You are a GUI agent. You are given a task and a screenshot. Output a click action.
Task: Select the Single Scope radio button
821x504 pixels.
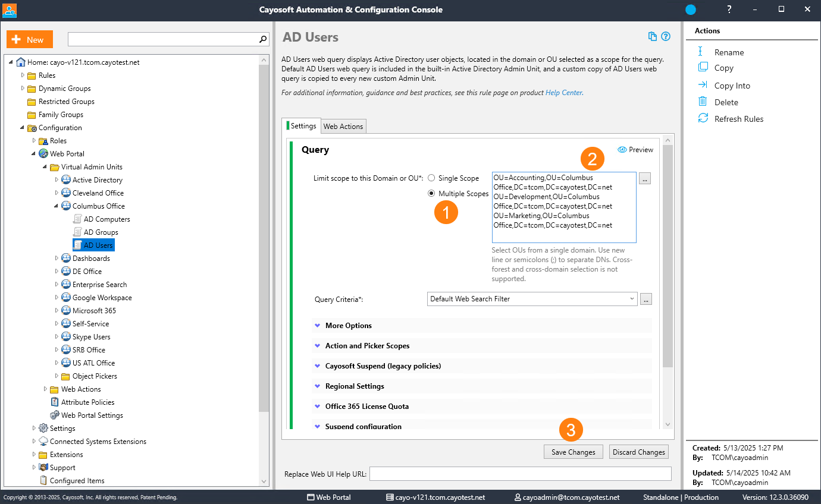click(431, 178)
